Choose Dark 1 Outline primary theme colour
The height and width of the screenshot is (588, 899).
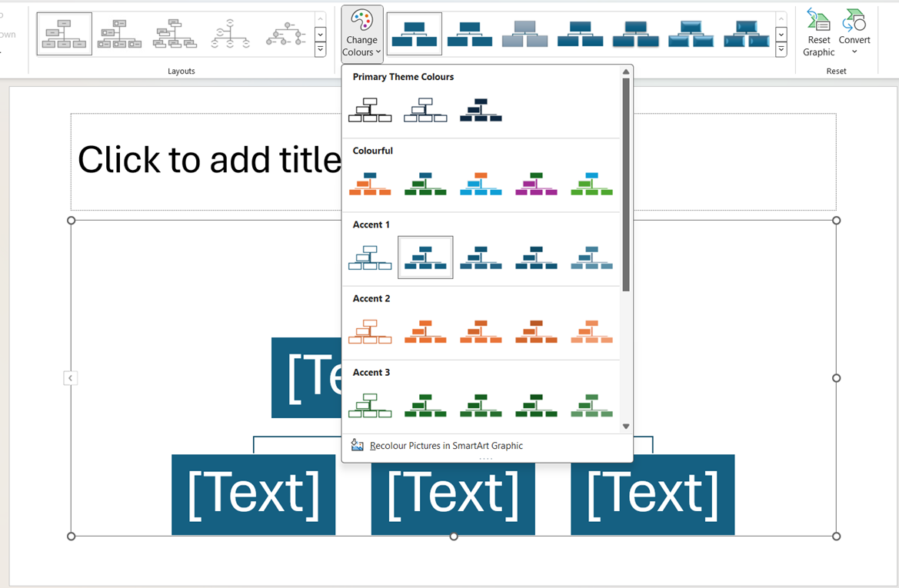pos(371,110)
